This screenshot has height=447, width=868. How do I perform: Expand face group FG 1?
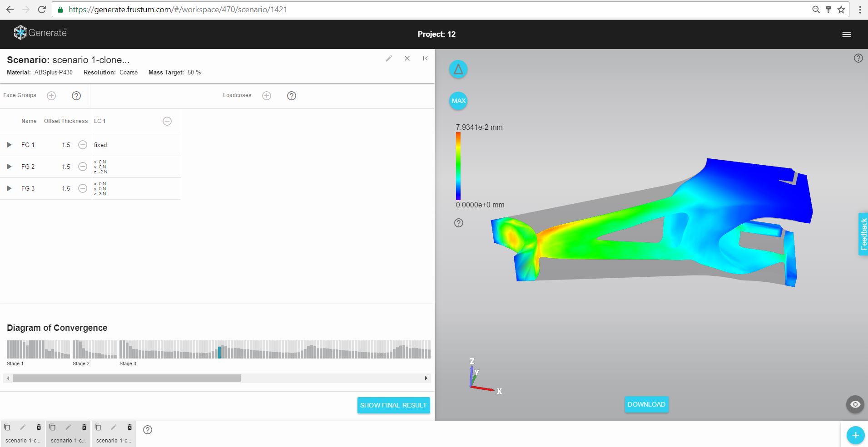coord(9,145)
